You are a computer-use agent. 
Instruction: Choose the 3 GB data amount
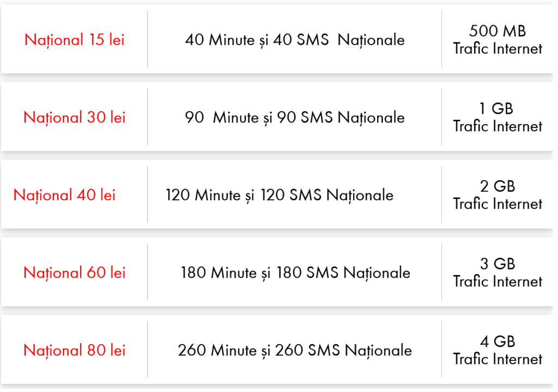498,264
